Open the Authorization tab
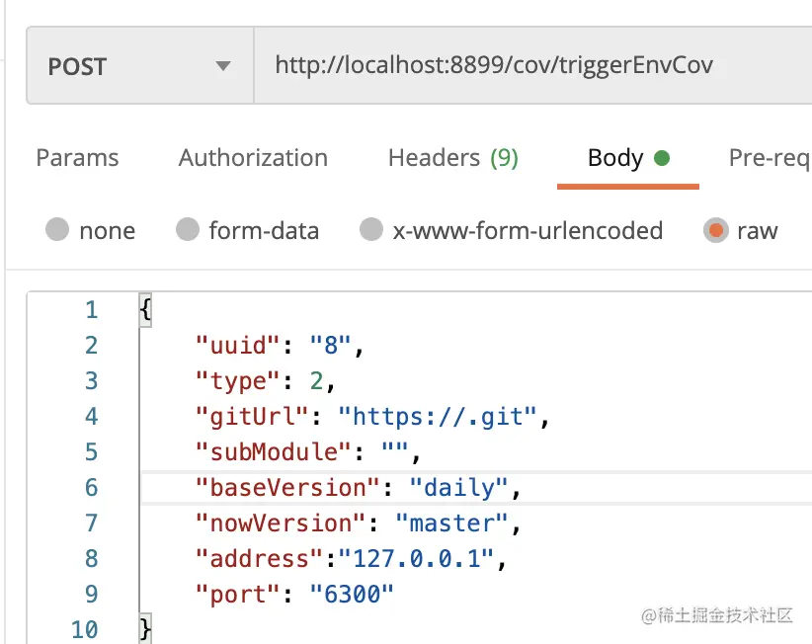This screenshot has width=812, height=644. coord(253,158)
